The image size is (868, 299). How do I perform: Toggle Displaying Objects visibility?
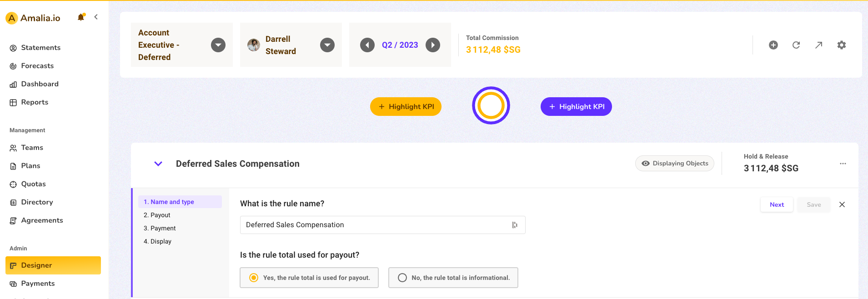[x=675, y=164]
